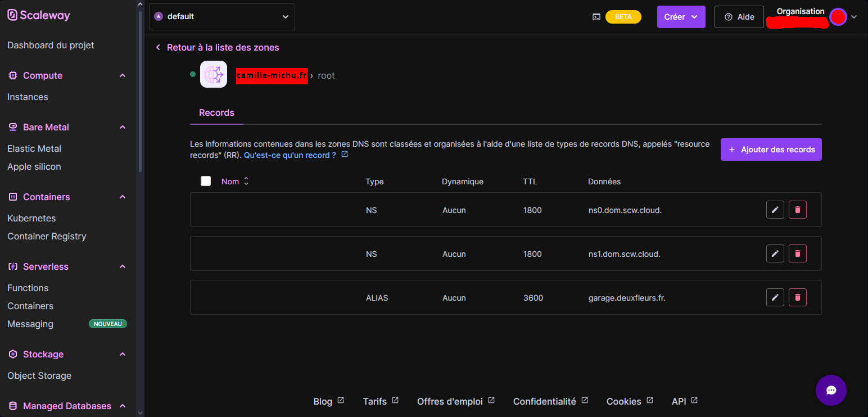Click the Scaleway logo

point(39,15)
